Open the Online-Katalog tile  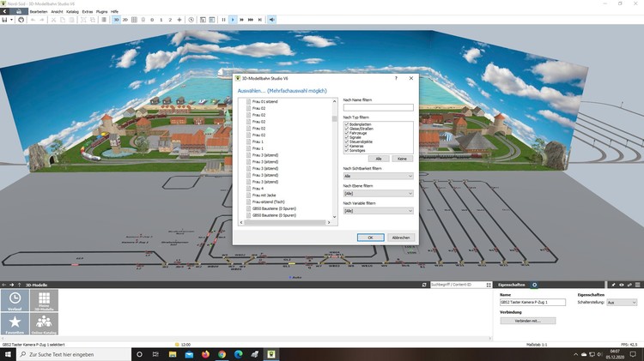click(42, 325)
